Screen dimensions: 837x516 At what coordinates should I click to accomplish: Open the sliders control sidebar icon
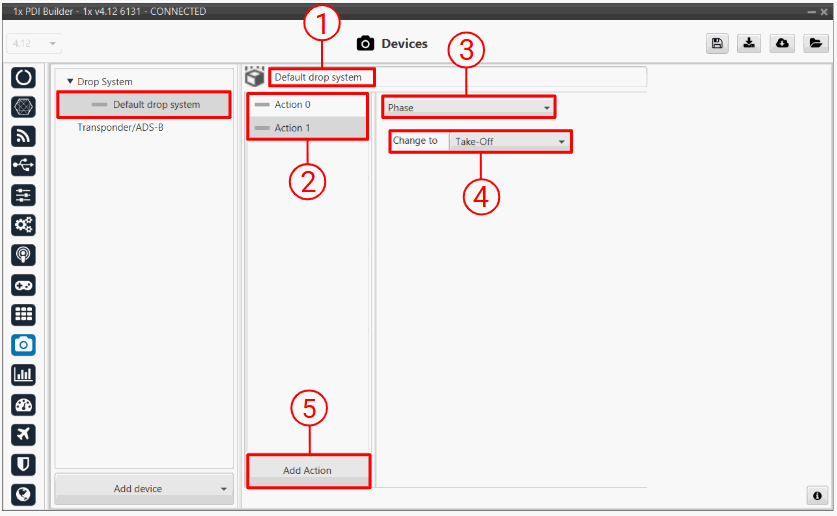(23, 195)
